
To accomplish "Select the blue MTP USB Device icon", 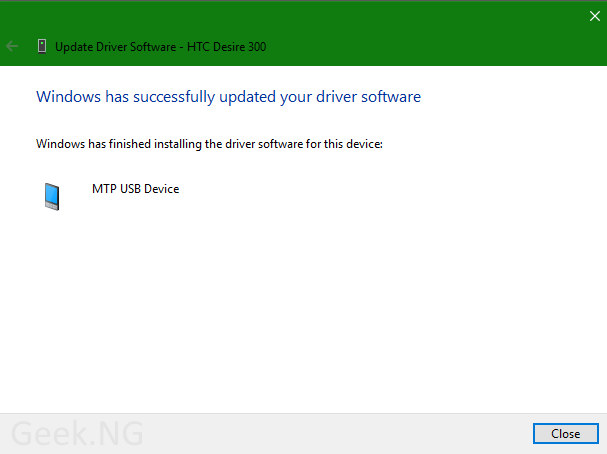I will click(x=52, y=197).
